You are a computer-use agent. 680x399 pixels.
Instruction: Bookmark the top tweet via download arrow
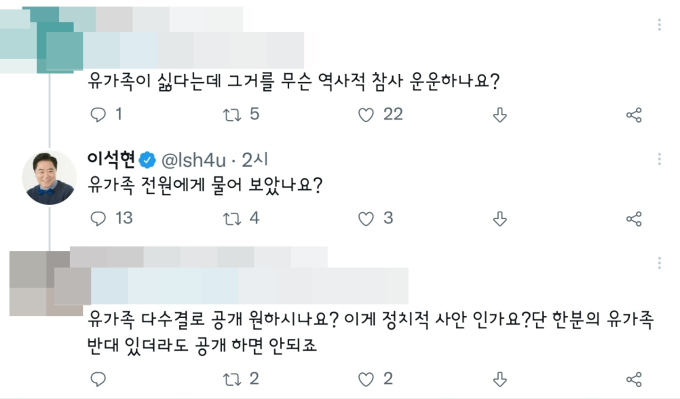[x=500, y=115]
